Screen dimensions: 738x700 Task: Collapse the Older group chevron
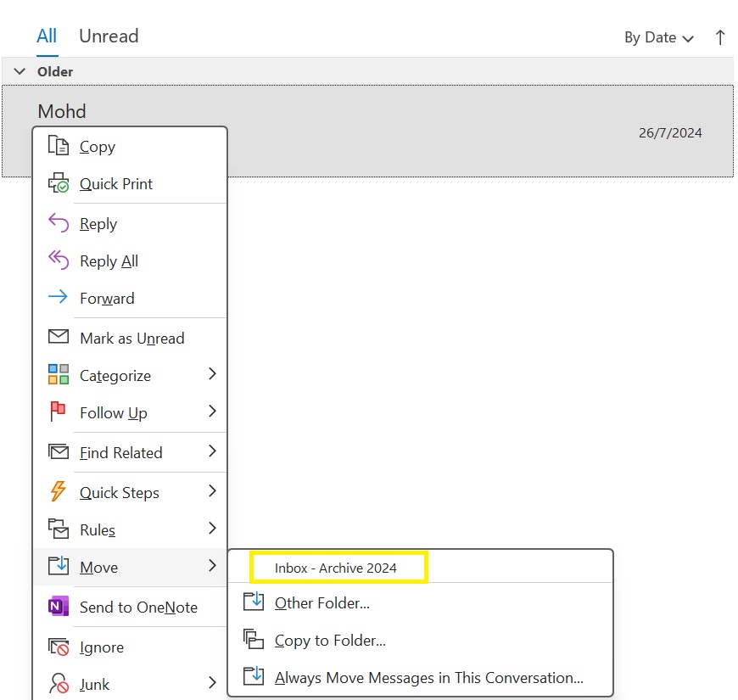(20, 71)
